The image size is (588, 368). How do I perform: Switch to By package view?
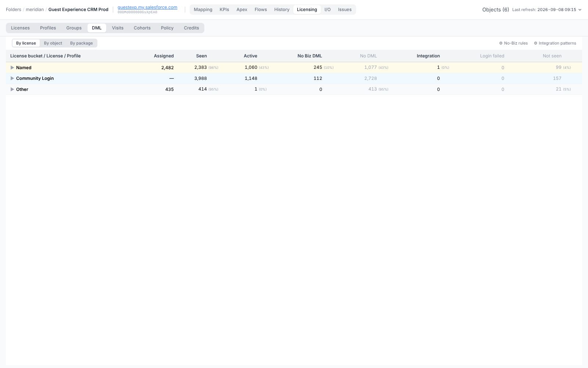coord(82,43)
